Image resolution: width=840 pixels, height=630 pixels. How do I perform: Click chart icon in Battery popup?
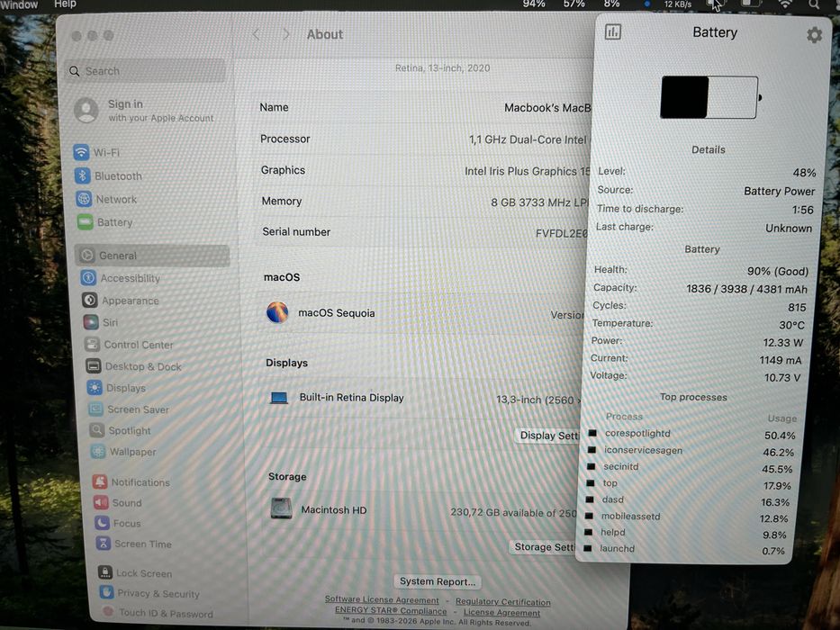(613, 32)
